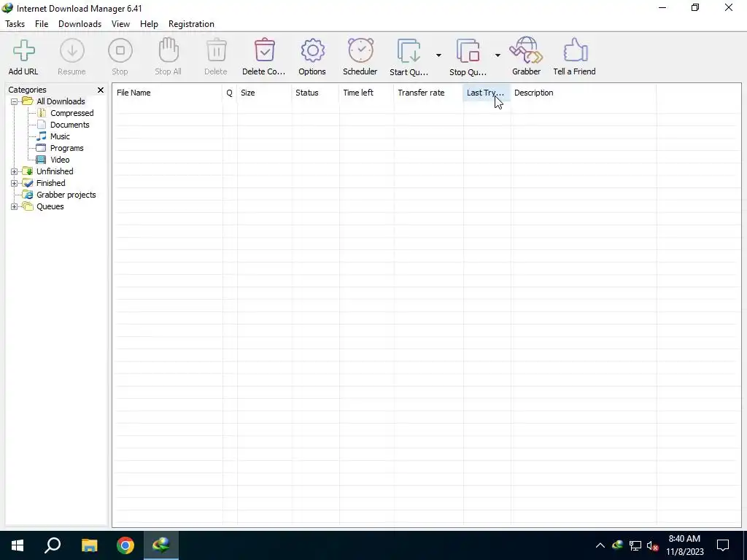Image resolution: width=747 pixels, height=560 pixels.
Task: Click the Start Queue icon
Action: [409, 51]
